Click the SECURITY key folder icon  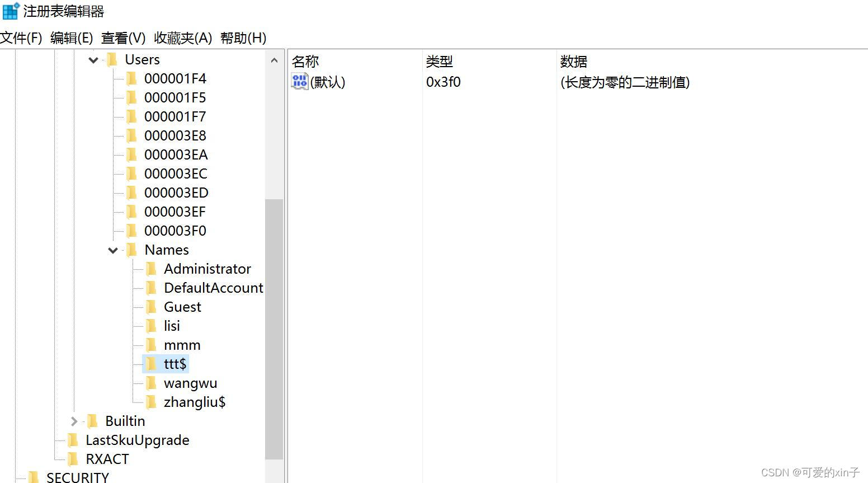pyautogui.click(x=34, y=477)
